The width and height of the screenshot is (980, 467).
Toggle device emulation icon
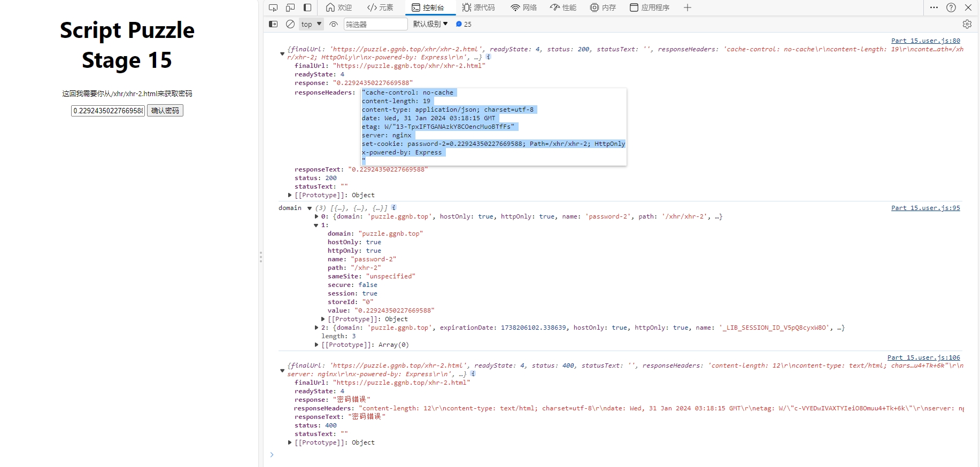click(290, 7)
